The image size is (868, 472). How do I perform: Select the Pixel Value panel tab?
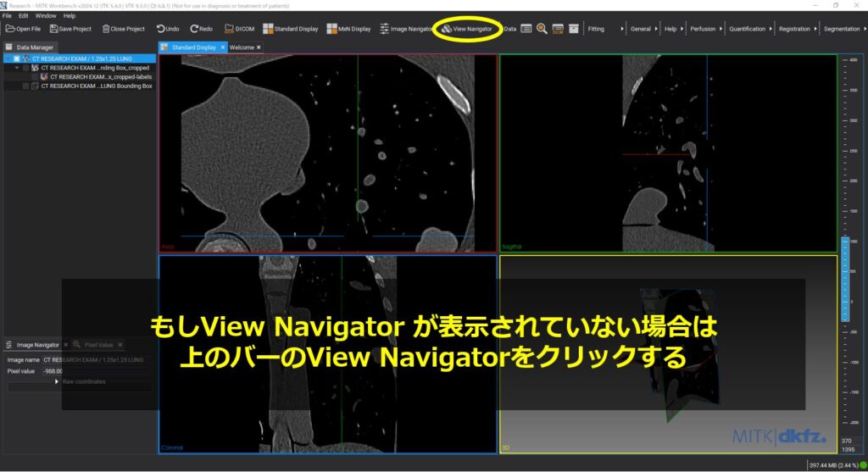tap(98, 345)
